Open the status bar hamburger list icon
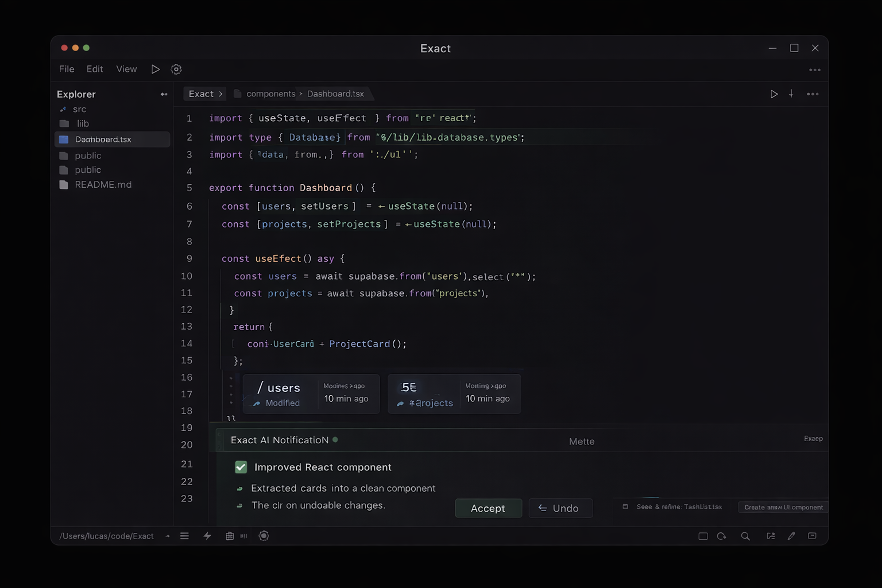Image resolution: width=882 pixels, height=588 pixels. [x=184, y=536]
